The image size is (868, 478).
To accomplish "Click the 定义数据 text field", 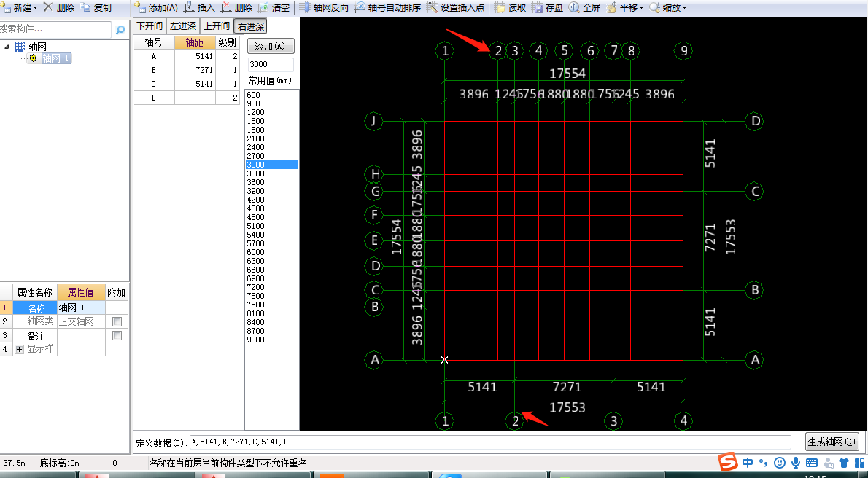I will click(490, 442).
